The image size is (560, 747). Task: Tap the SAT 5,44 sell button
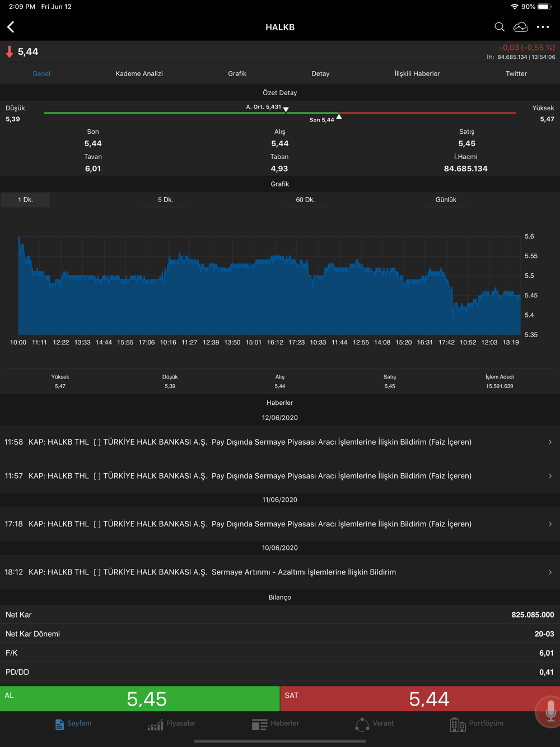[x=420, y=698]
